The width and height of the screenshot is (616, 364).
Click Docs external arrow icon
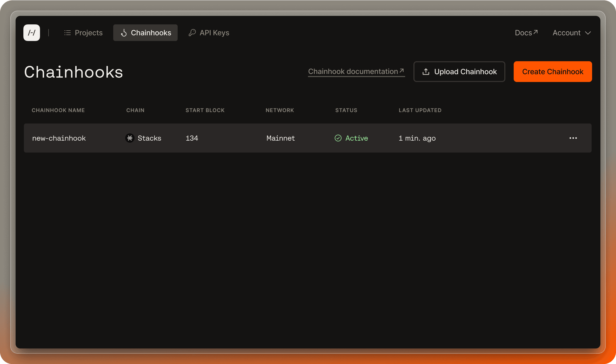[x=535, y=32]
